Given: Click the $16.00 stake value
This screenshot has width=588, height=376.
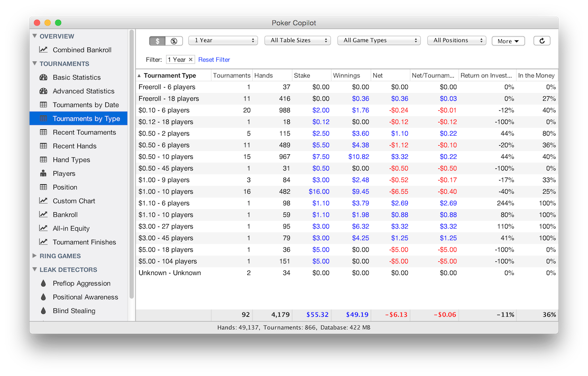Looking at the screenshot, I should (x=319, y=191).
